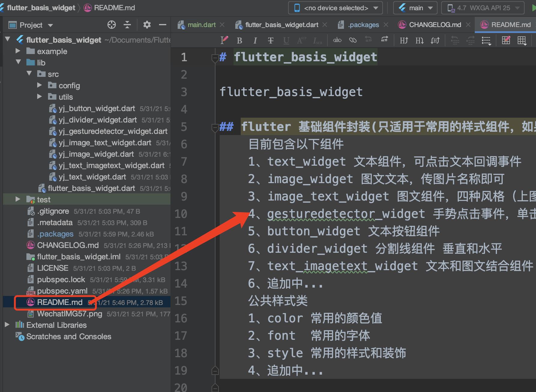Select yj_divider_widget.dart file
This screenshot has height=392, width=536.
click(x=98, y=120)
